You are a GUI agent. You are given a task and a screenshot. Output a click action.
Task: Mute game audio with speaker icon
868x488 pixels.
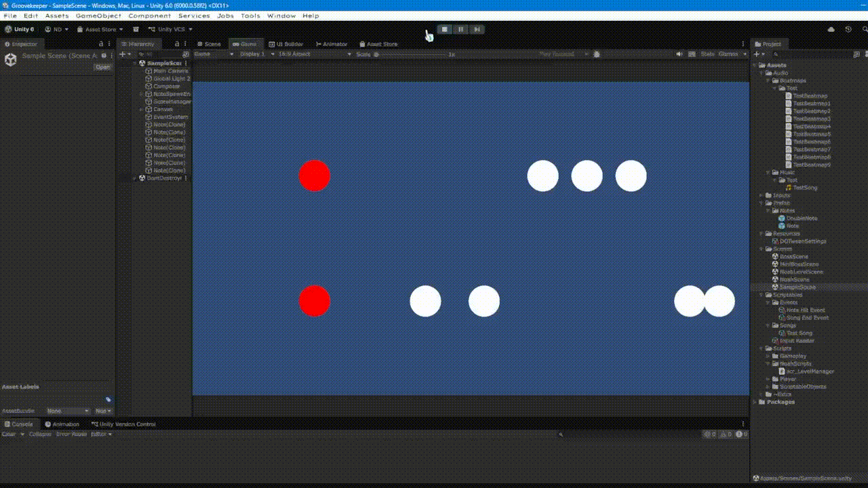(x=679, y=54)
